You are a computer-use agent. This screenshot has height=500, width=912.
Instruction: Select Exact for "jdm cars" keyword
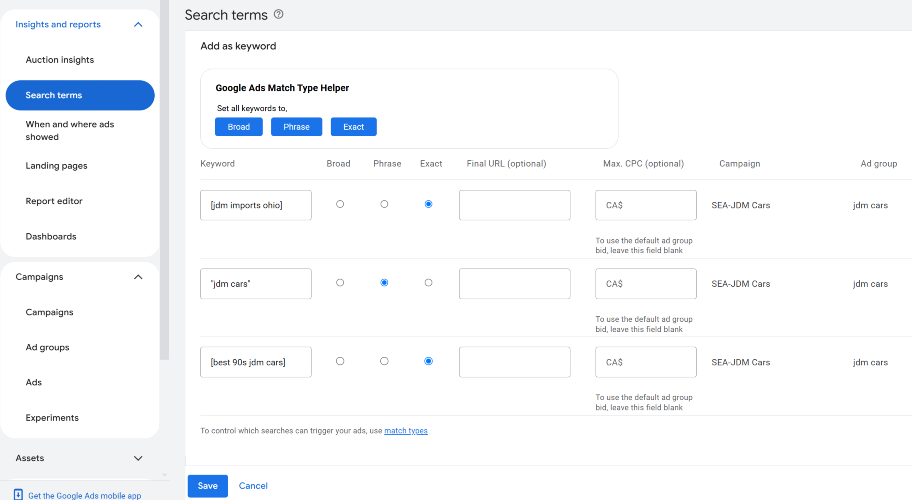[x=429, y=283]
